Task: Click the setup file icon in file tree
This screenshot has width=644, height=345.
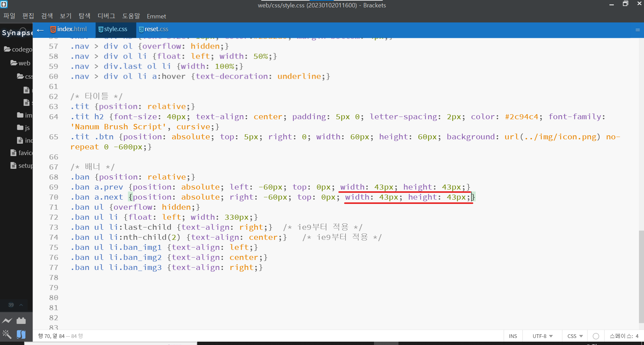Action: click(x=13, y=165)
